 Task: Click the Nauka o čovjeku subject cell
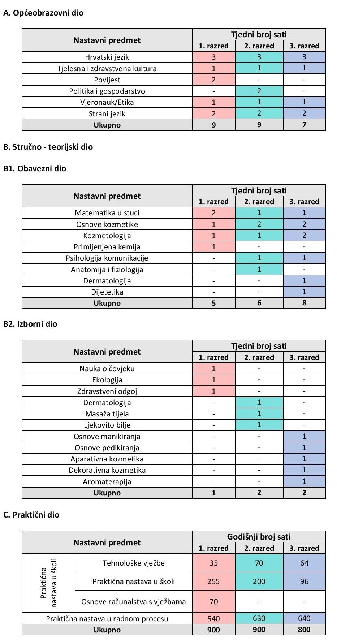click(x=107, y=369)
